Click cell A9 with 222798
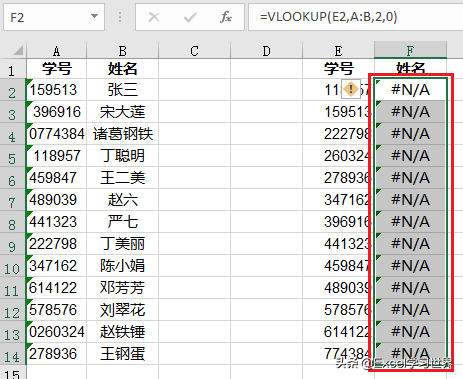Image resolution: width=463 pixels, height=379 pixels. pyautogui.click(x=56, y=244)
